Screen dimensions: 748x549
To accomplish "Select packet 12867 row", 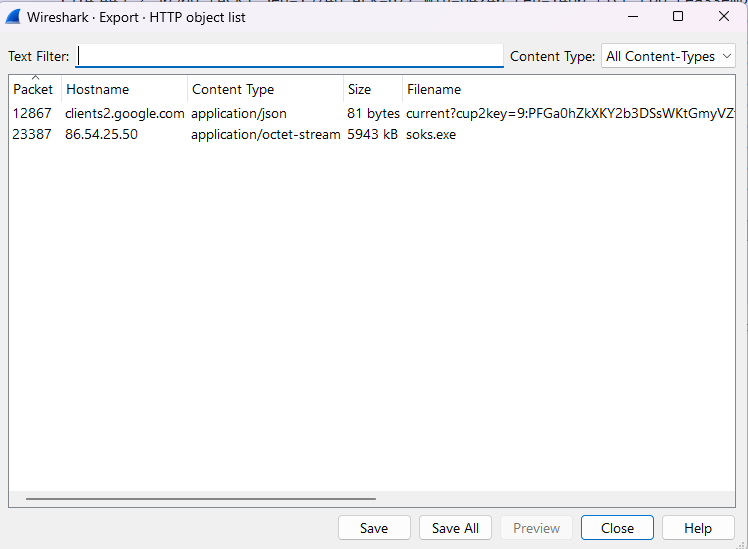I will pyautogui.click(x=372, y=114).
